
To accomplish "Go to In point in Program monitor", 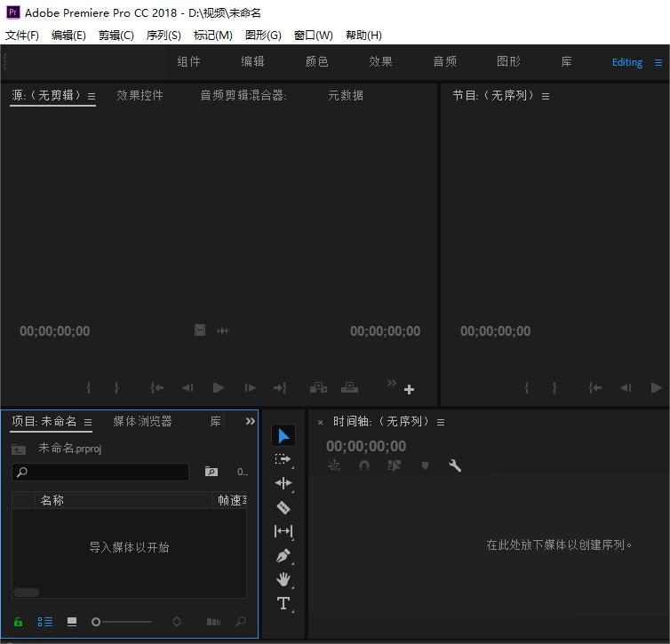I will (x=594, y=388).
